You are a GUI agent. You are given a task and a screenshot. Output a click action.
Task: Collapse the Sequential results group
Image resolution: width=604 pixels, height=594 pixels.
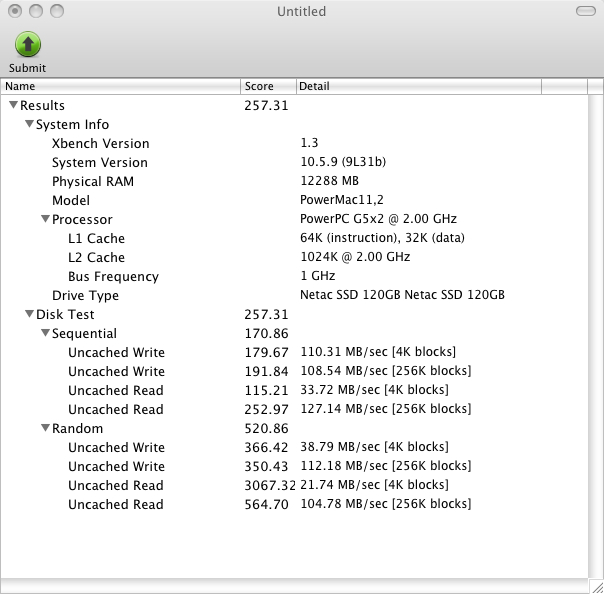pyautogui.click(x=45, y=333)
